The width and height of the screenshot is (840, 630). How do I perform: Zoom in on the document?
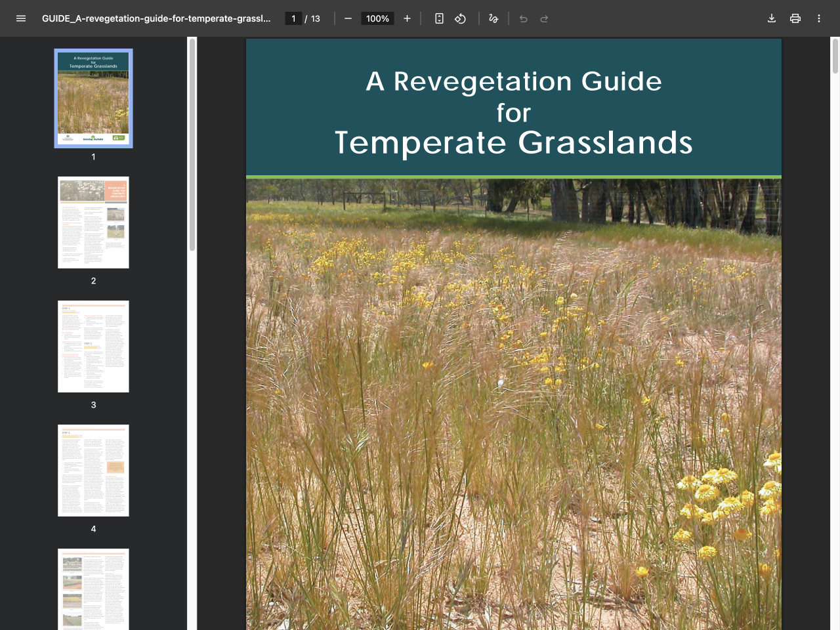[407, 18]
